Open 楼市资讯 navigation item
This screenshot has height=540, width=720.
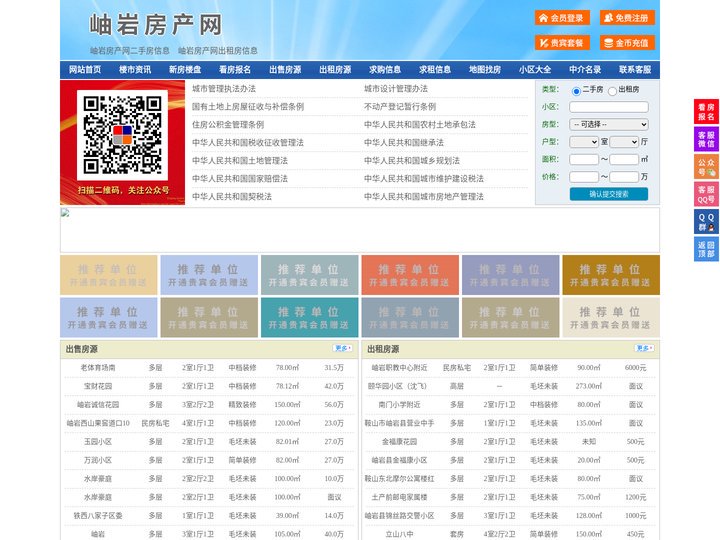pos(135,70)
